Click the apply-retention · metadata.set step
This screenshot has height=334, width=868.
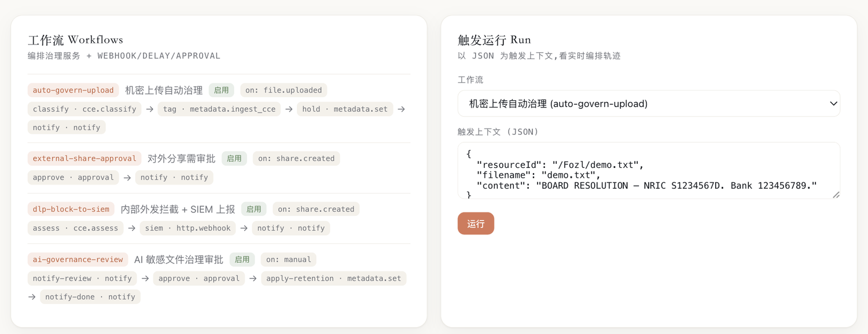pos(334,278)
